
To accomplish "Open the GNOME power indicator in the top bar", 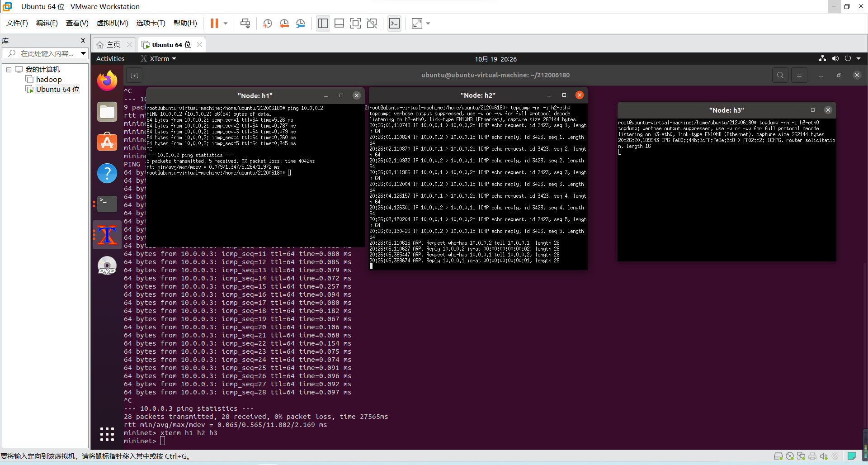I will (848, 59).
